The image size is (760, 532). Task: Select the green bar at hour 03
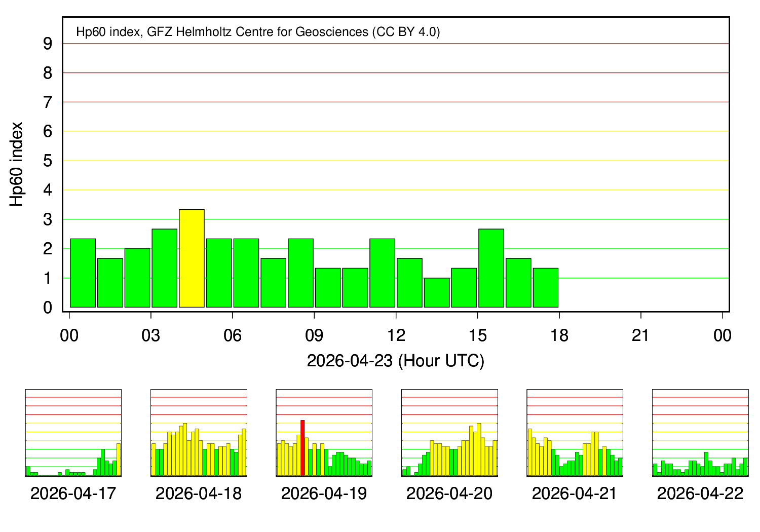(x=164, y=268)
